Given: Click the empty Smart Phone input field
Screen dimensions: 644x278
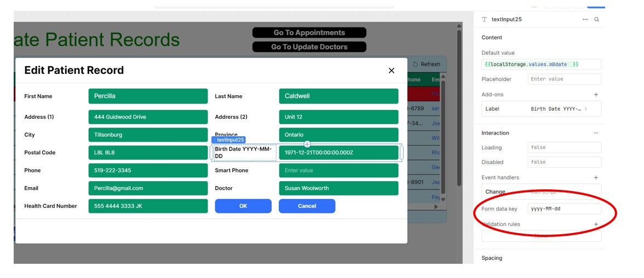Looking at the screenshot, I should 338,171.
